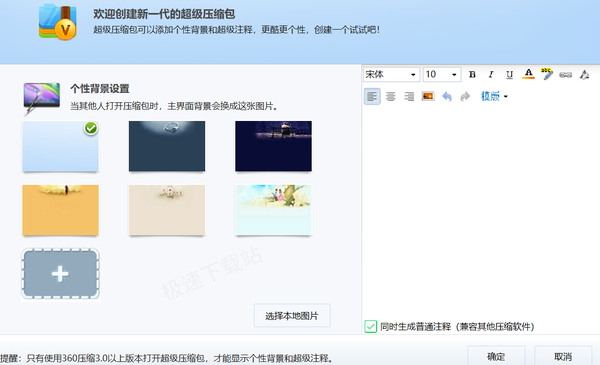Viewport: 600px width, 365px height.
Task: Apply italic style to comment text
Action: [x=491, y=74]
